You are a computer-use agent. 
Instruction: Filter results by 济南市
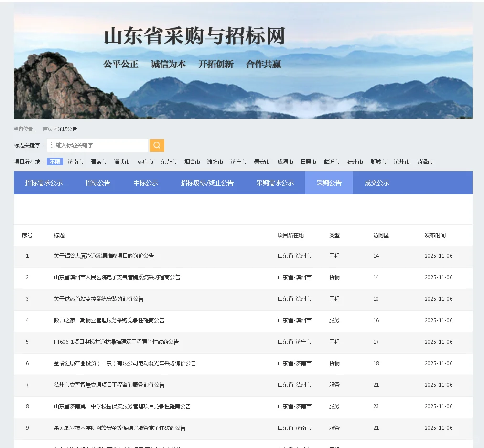coord(75,161)
